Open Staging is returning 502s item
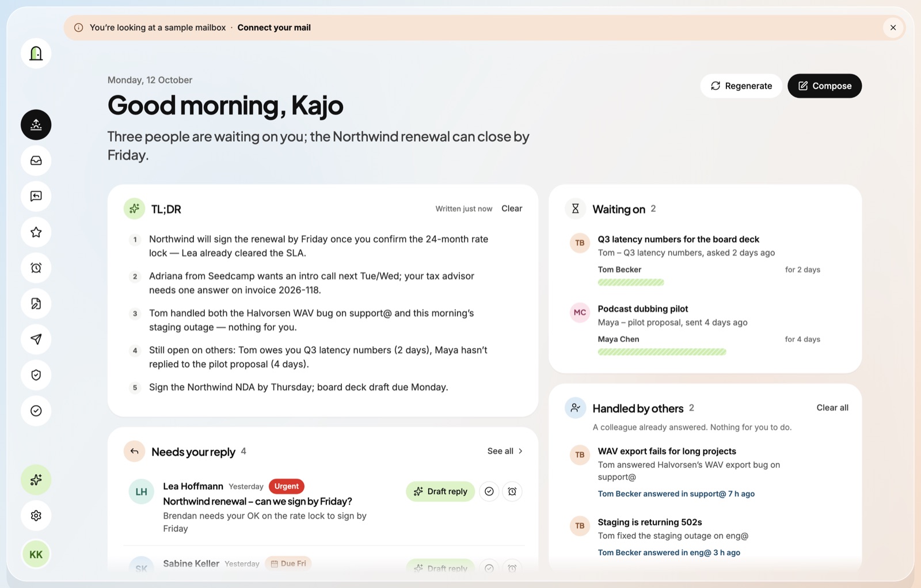 pos(649,522)
